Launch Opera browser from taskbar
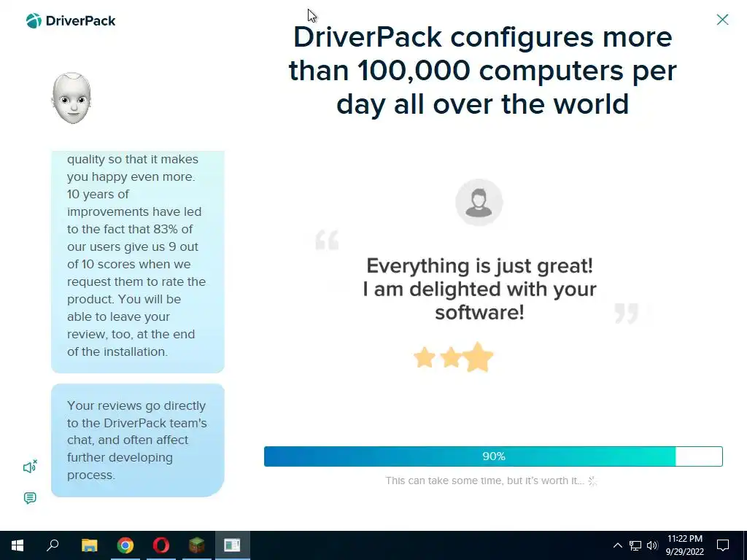Screen dimensions: 747x560 (161, 545)
